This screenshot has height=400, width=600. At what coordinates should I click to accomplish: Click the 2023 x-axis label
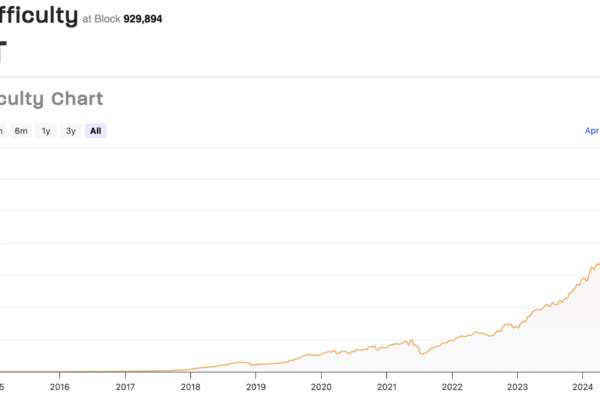(x=518, y=386)
